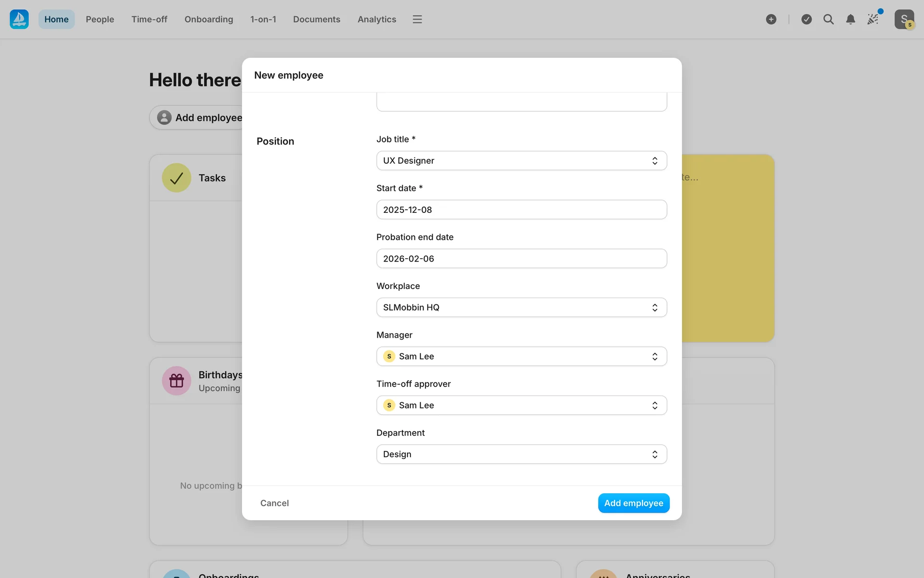Click the Add employee submit button

coord(633,503)
